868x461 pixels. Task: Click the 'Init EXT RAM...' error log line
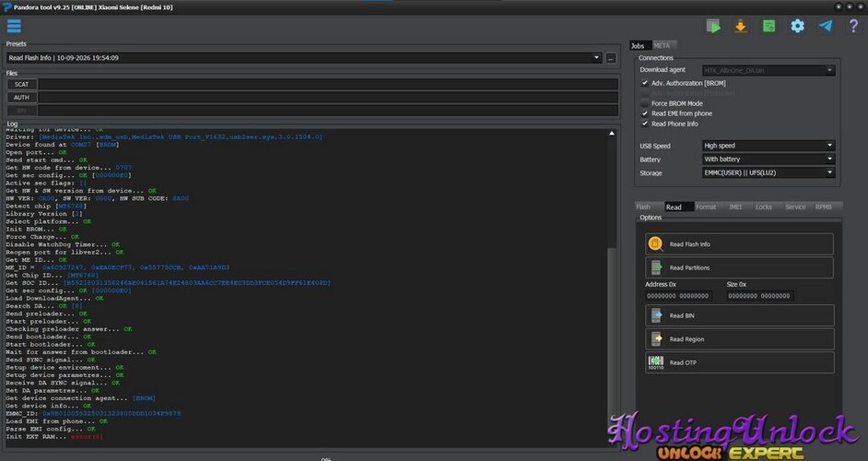pos(54,437)
